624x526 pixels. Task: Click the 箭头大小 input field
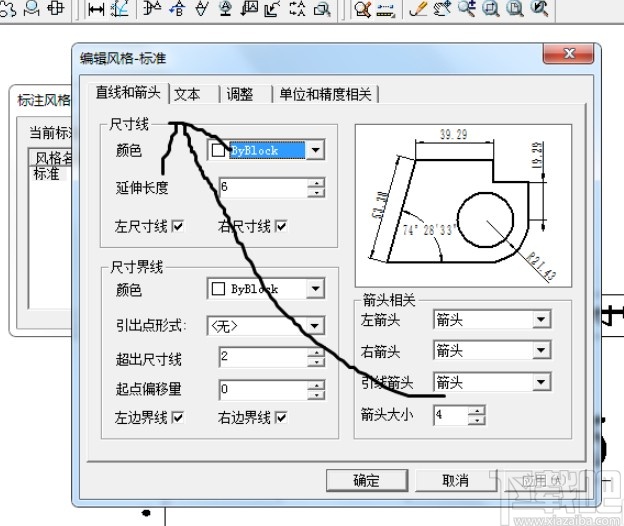(x=450, y=415)
